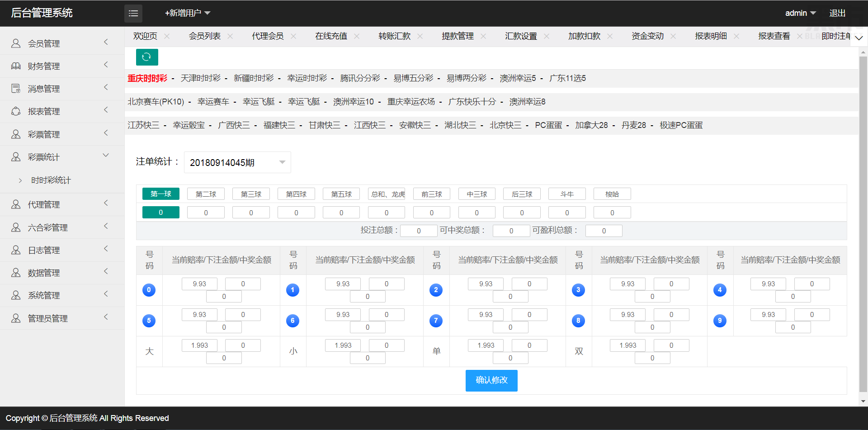Switch to the 提款管理 tab
This screenshot has width=868, height=430.
(458, 36)
